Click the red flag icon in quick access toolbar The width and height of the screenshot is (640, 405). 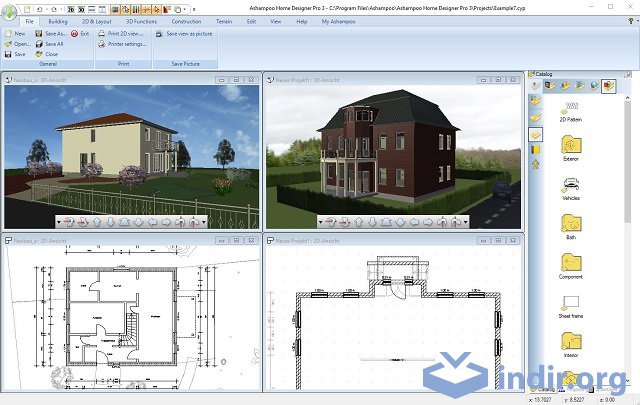tap(167, 9)
